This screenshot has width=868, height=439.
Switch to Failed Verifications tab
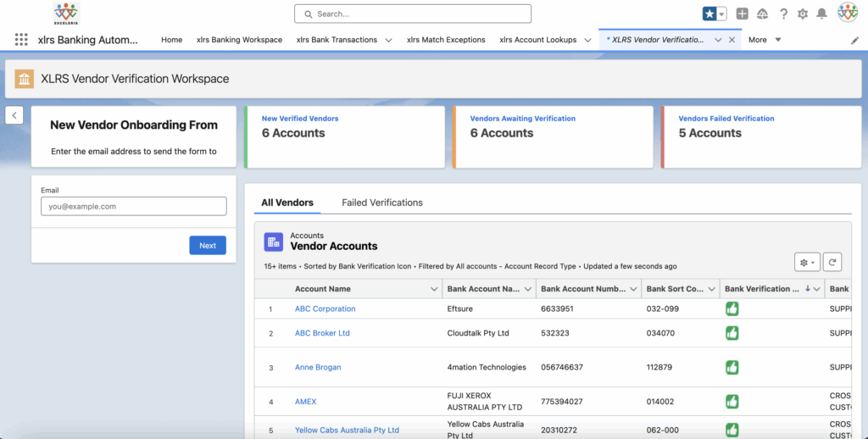[x=382, y=203]
